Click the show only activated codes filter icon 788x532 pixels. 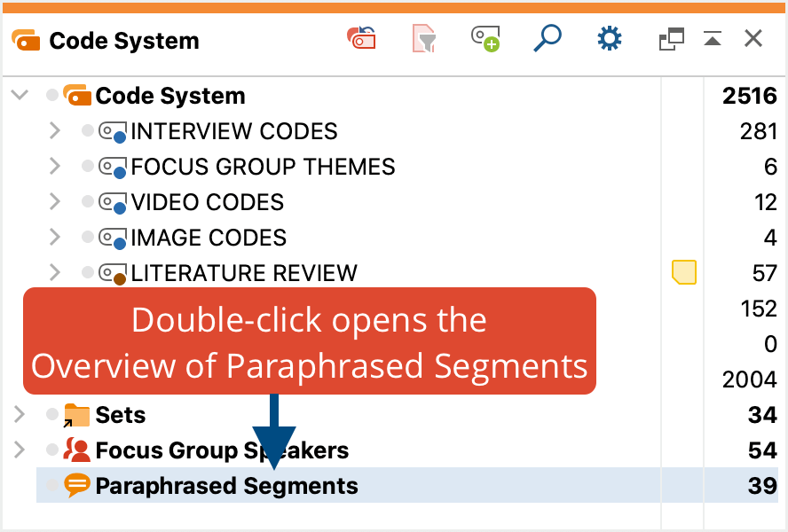(423, 38)
